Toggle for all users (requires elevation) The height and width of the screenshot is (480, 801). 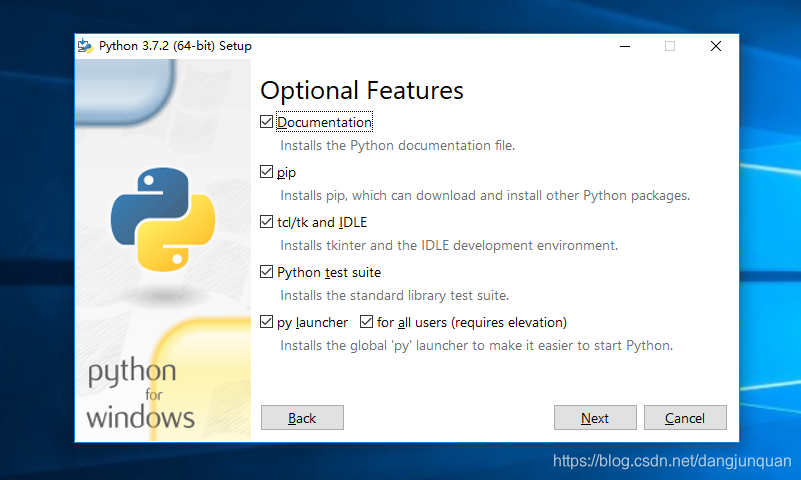(x=366, y=322)
